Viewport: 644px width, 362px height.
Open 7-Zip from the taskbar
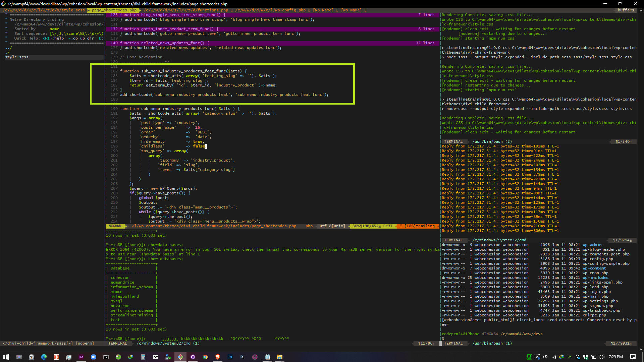(x=156, y=357)
